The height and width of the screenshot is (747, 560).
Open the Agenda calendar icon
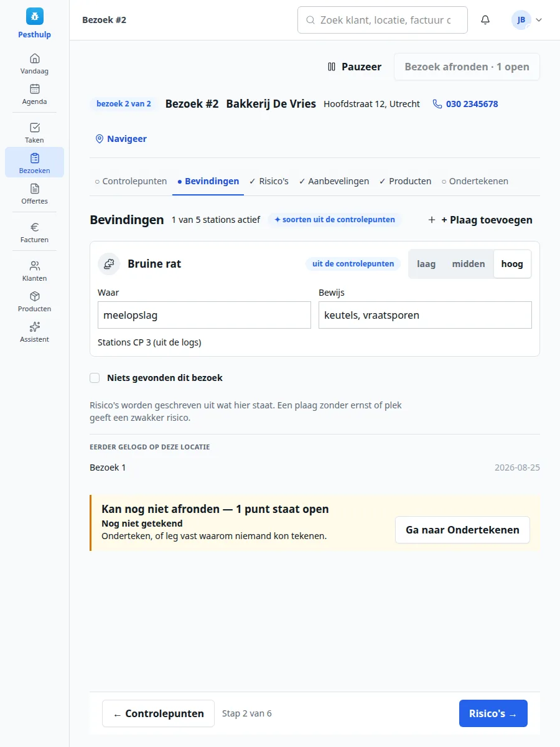(35, 89)
